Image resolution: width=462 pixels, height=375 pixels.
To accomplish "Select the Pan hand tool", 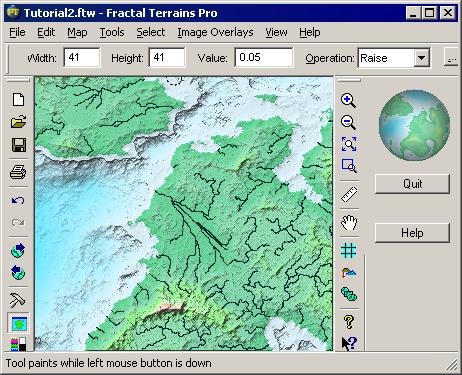I will pos(349,223).
